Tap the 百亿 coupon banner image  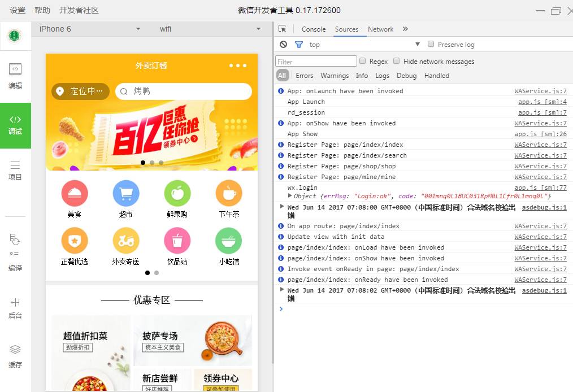pos(151,135)
